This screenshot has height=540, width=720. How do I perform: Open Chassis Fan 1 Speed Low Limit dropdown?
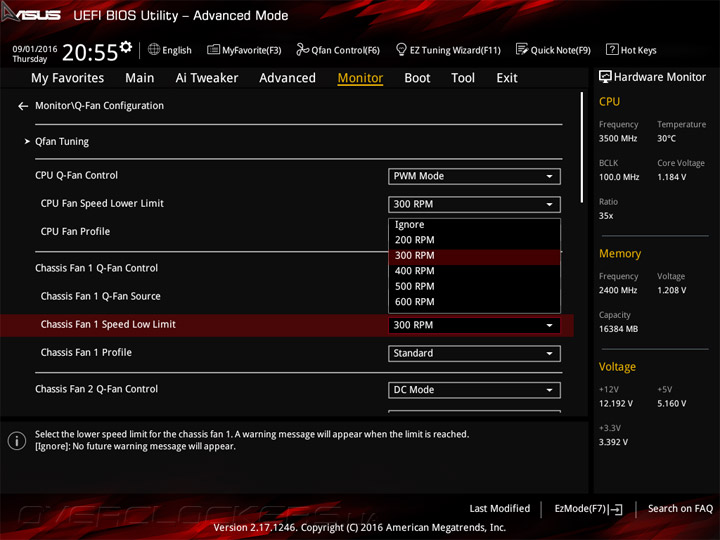click(474, 325)
